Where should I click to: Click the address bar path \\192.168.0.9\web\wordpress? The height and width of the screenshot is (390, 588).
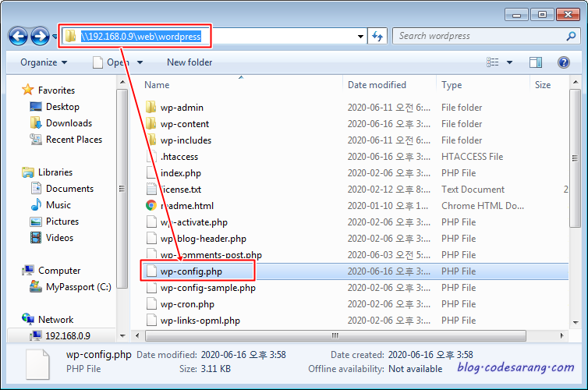(x=141, y=37)
